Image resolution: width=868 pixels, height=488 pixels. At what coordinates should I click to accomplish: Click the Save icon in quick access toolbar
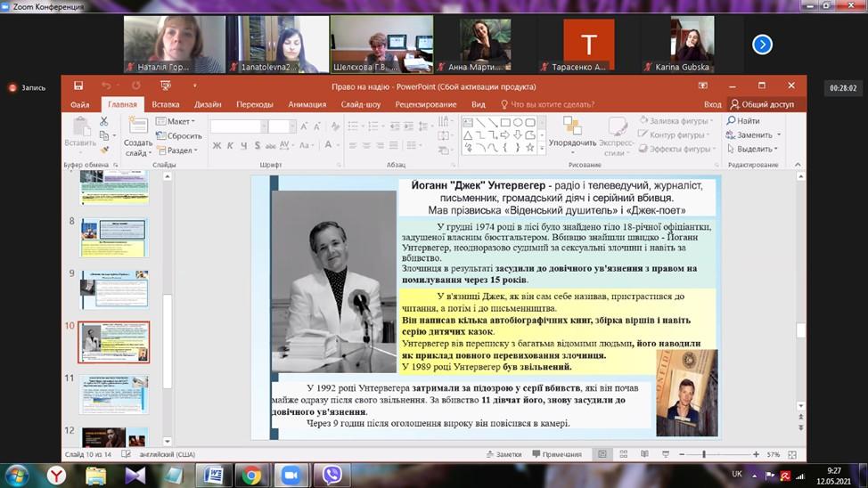click(x=79, y=85)
